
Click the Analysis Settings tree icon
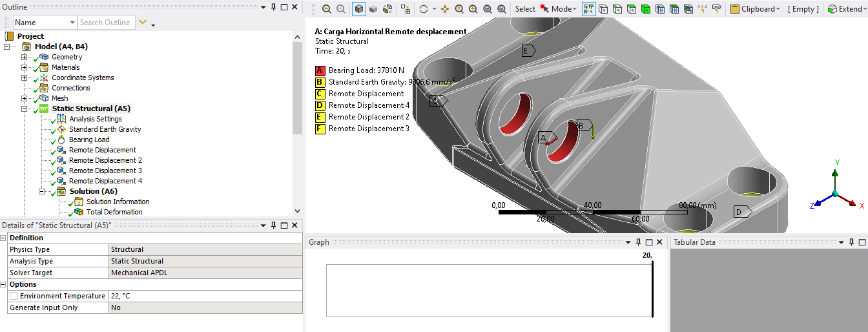pos(61,119)
